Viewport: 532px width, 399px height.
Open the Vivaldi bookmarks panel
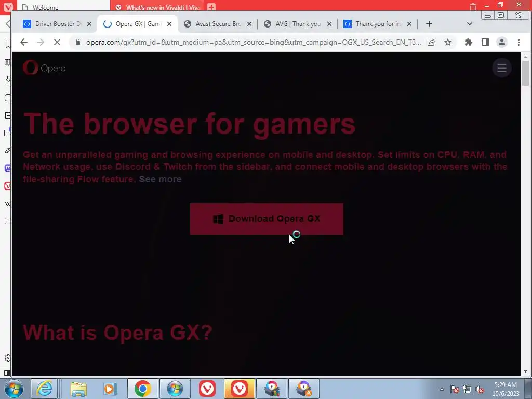point(7,45)
